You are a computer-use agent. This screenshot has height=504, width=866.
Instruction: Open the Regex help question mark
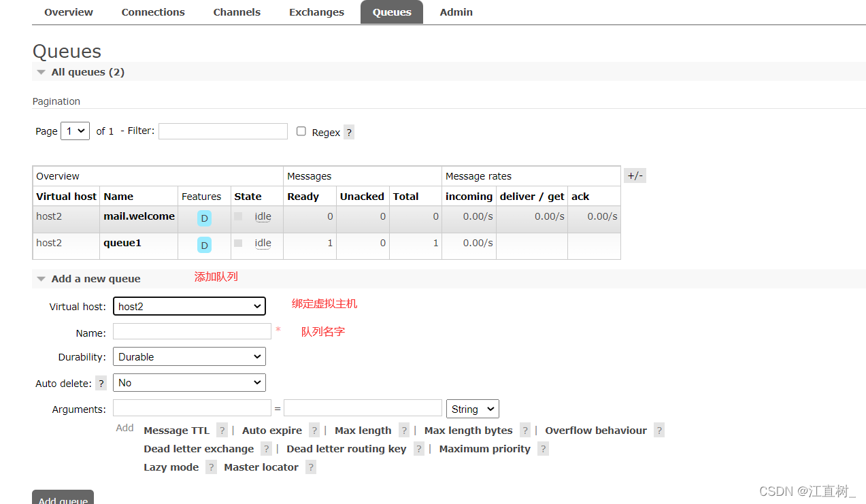click(x=349, y=133)
